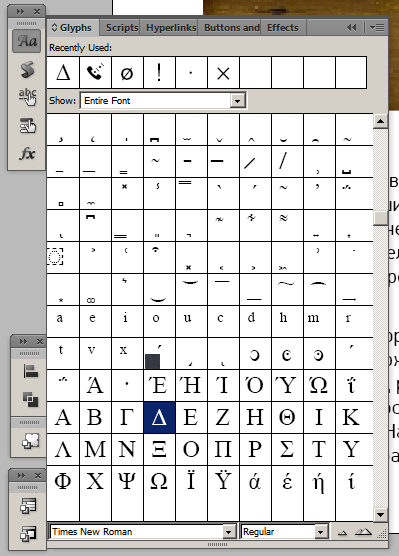Close the top icon dock with its X

point(37,11)
